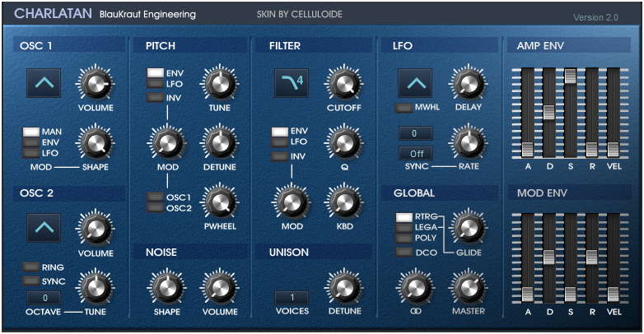Select RTRG voice mode
This screenshot has width=644, height=334.
point(404,217)
